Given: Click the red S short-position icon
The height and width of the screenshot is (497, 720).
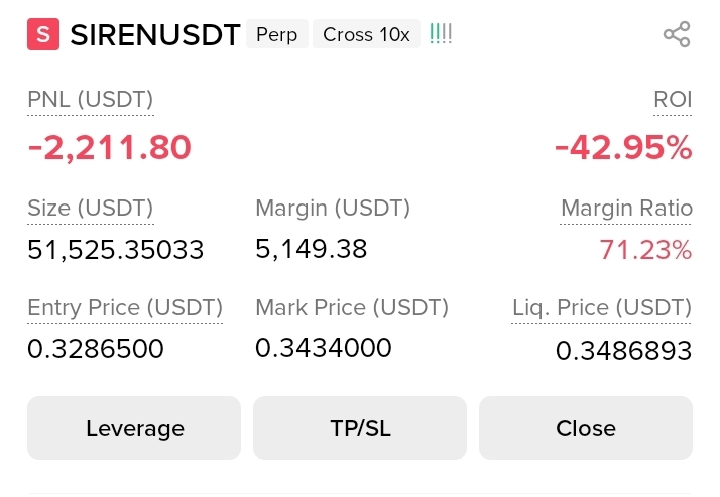Looking at the screenshot, I should [x=43, y=34].
